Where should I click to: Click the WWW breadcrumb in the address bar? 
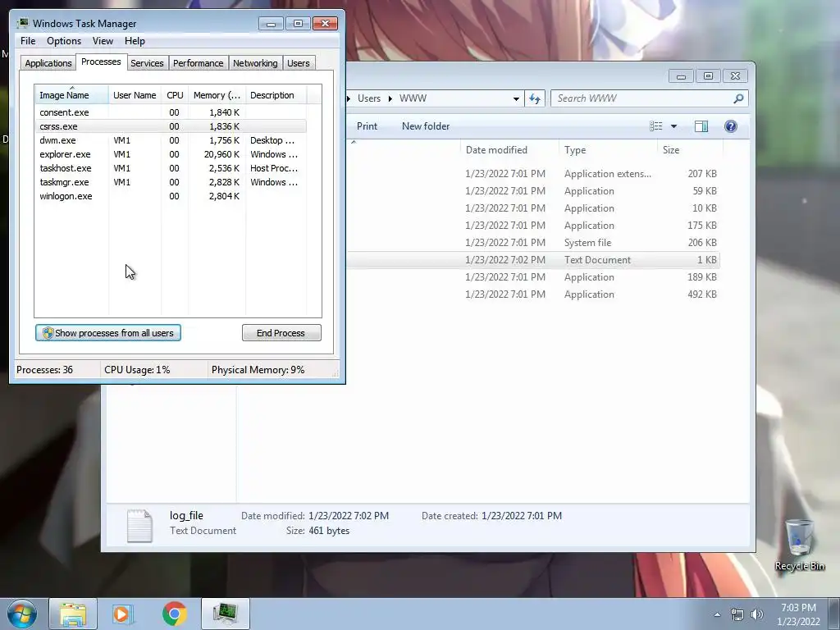(x=413, y=98)
